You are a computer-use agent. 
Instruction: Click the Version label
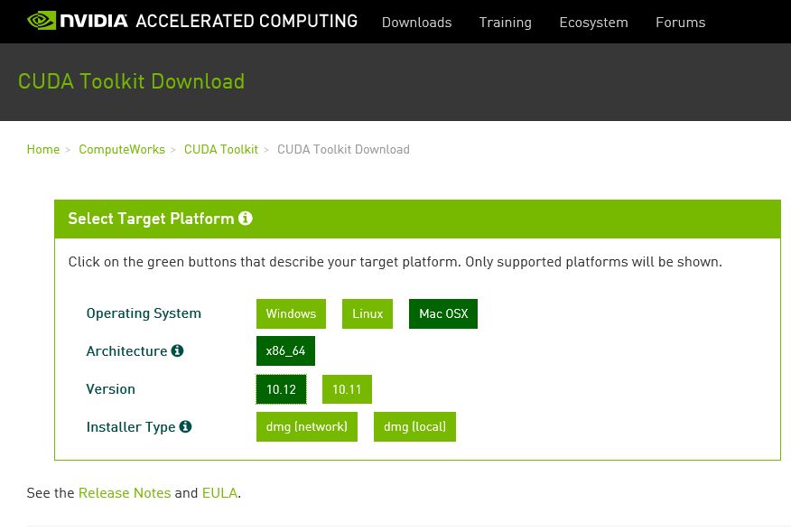(x=110, y=389)
